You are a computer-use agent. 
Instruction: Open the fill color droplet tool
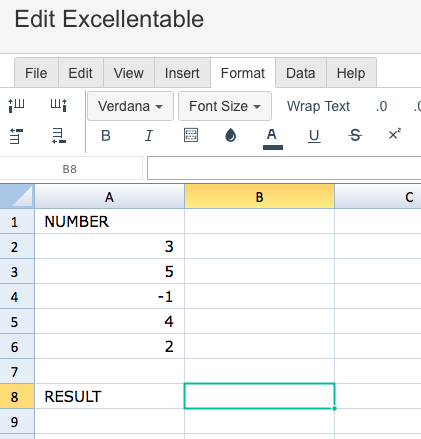coord(231,135)
